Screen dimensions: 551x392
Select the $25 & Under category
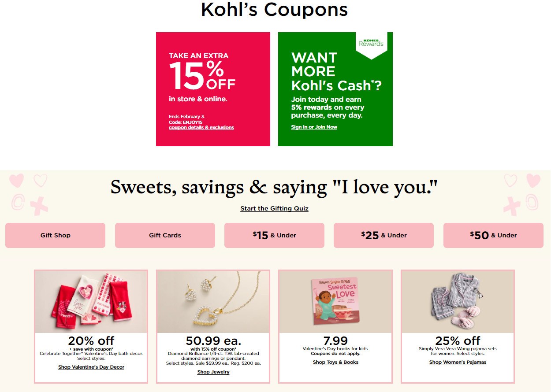pyautogui.click(x=383, y=235)
